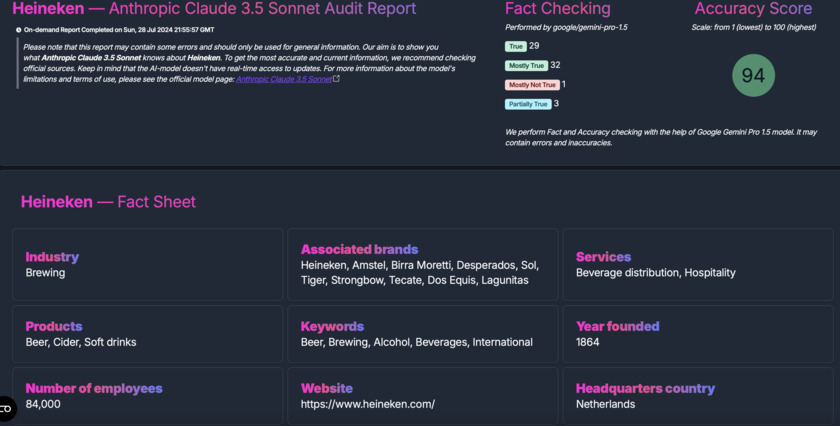Click the Heineken Fact Sheet heading

[x=108, y=202]
